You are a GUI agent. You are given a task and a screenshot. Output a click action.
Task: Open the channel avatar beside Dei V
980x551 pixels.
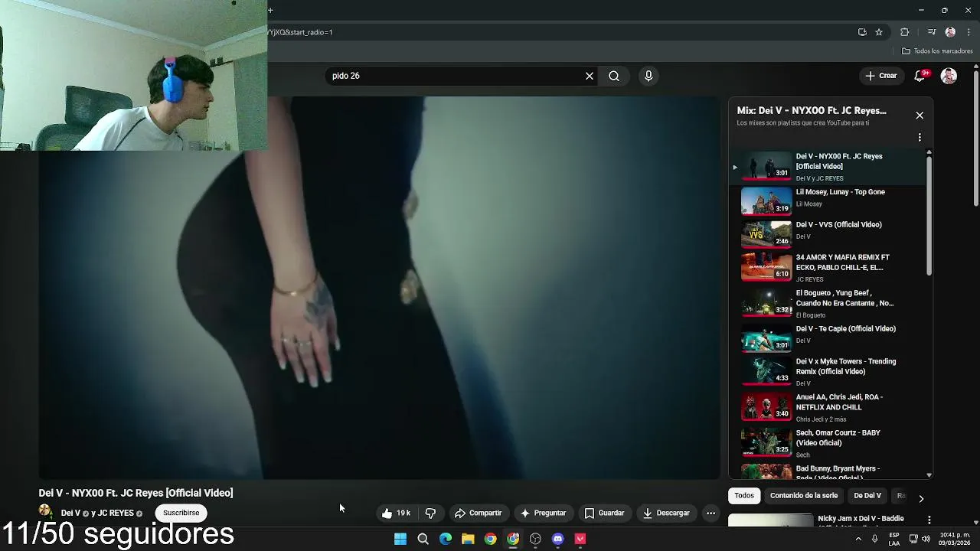[46, 512]
